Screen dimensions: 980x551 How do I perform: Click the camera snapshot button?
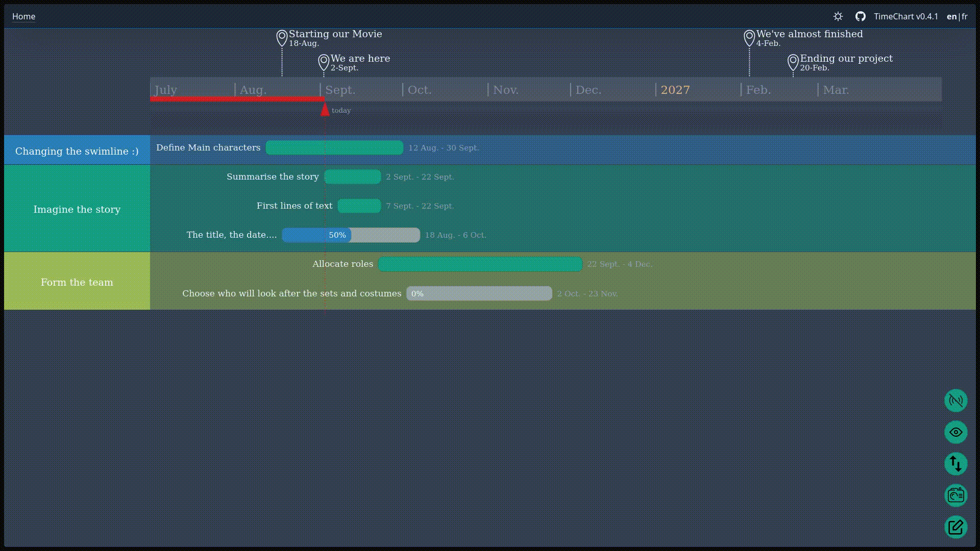(x=955, y=495)
